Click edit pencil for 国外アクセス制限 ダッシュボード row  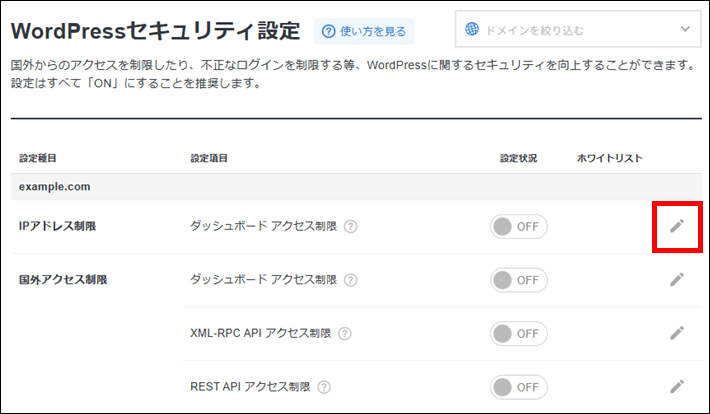pos(677,279)
